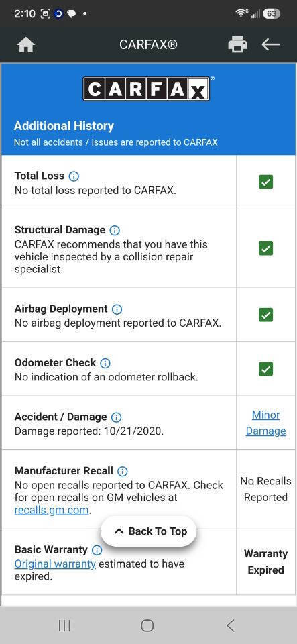297x644 pixels.
Task: Click the Total Loss green checkmark
Action: [x=265, y=182]
